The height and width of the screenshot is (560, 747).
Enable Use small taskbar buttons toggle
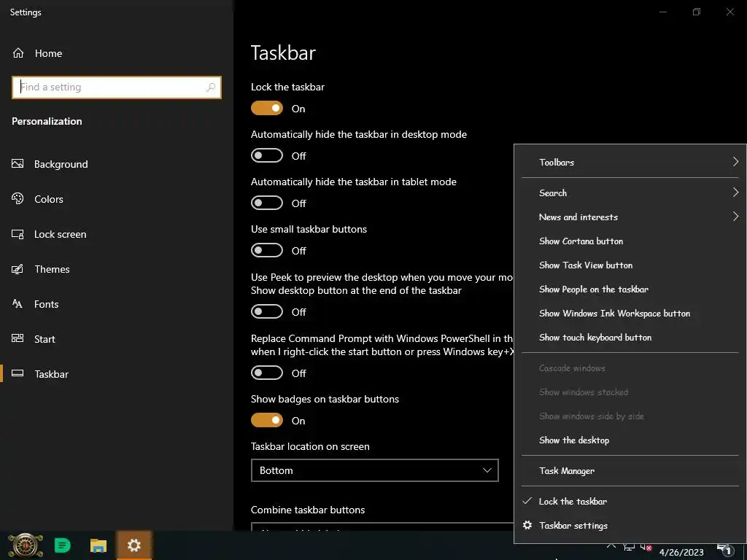267,251
